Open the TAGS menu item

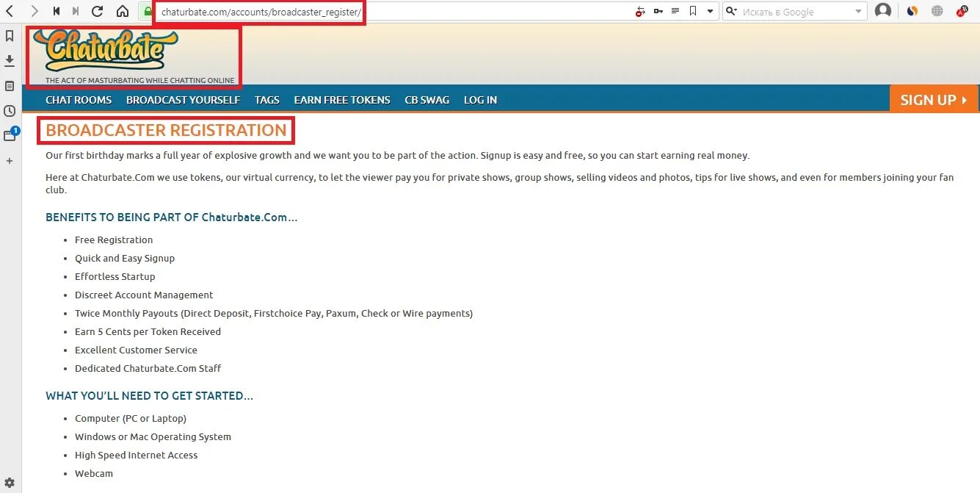point(267,100)
